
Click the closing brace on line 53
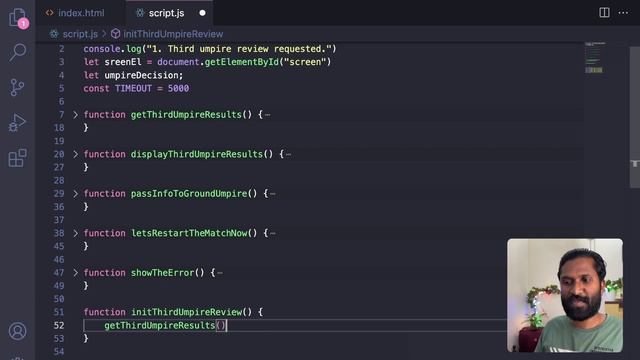click(86, 338)
